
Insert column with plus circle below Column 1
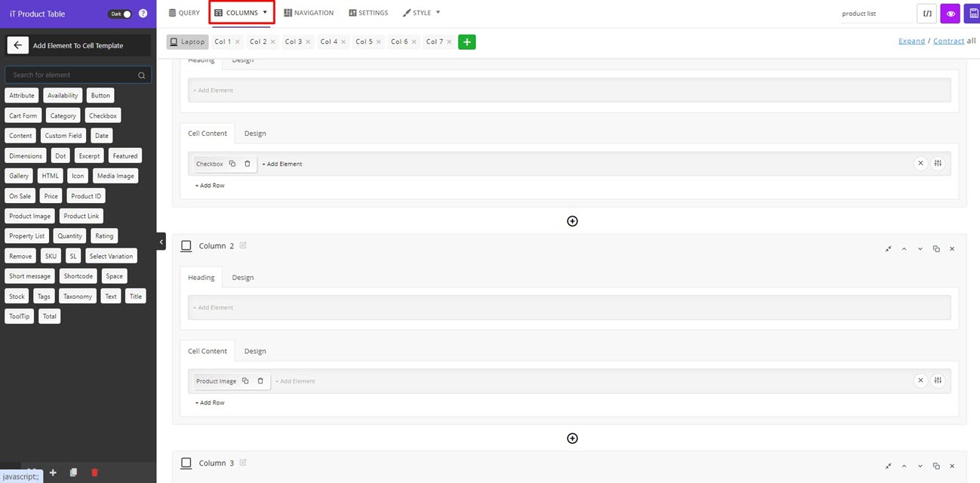pyautogui.click(x=573, y=221)
